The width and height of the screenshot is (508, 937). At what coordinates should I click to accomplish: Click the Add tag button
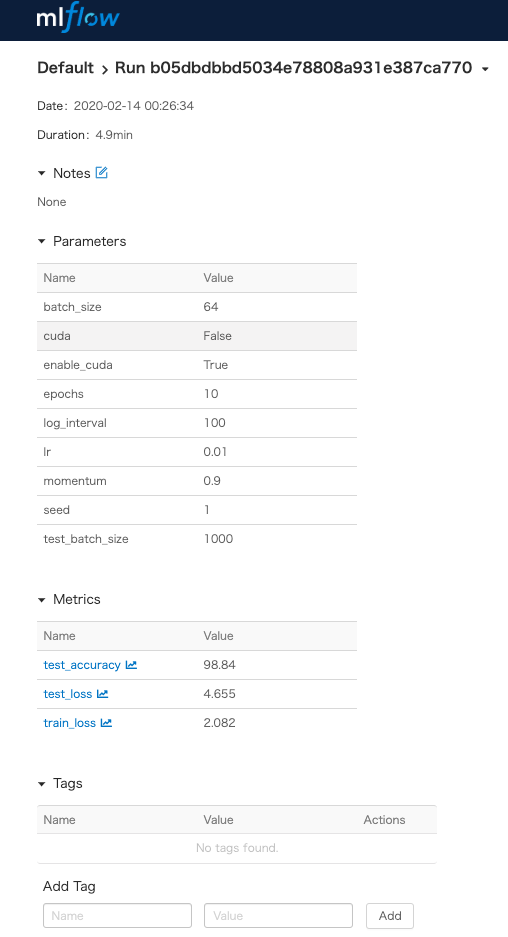390,915
